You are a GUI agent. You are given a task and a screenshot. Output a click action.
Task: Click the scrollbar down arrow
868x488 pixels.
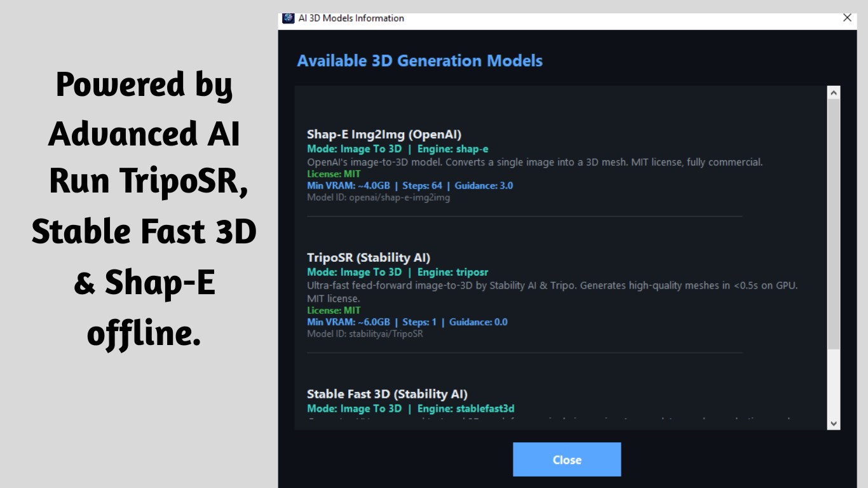[x=834, y=423]
